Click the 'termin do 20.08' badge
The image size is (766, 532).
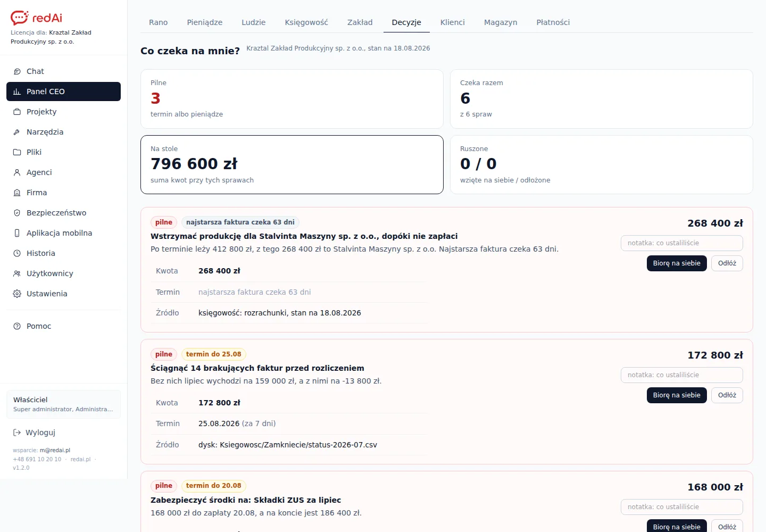tap(214, 486)
